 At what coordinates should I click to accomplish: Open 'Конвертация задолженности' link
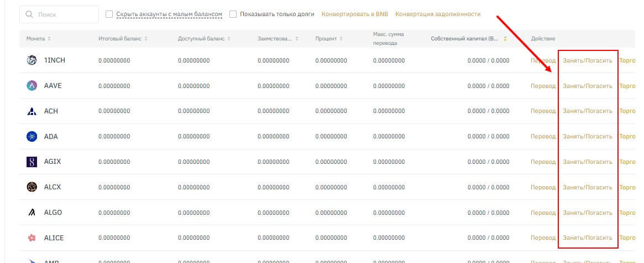click(438, 14)
